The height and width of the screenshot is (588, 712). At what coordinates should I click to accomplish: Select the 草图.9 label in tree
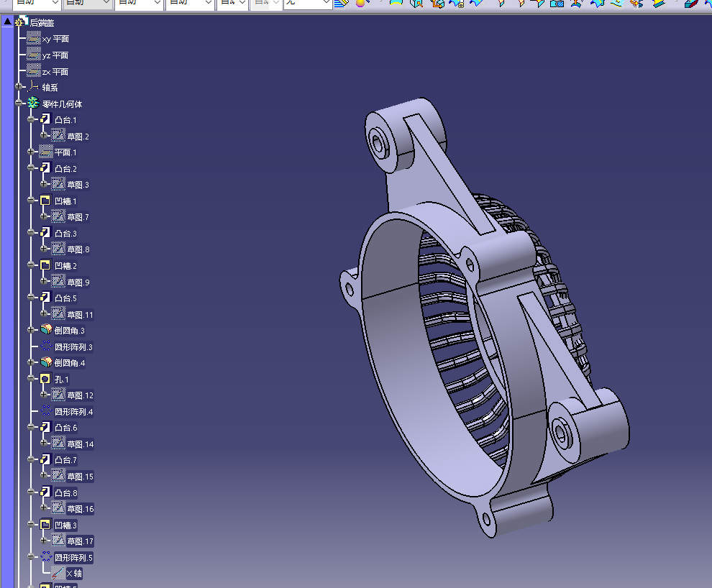pos(78,282)
